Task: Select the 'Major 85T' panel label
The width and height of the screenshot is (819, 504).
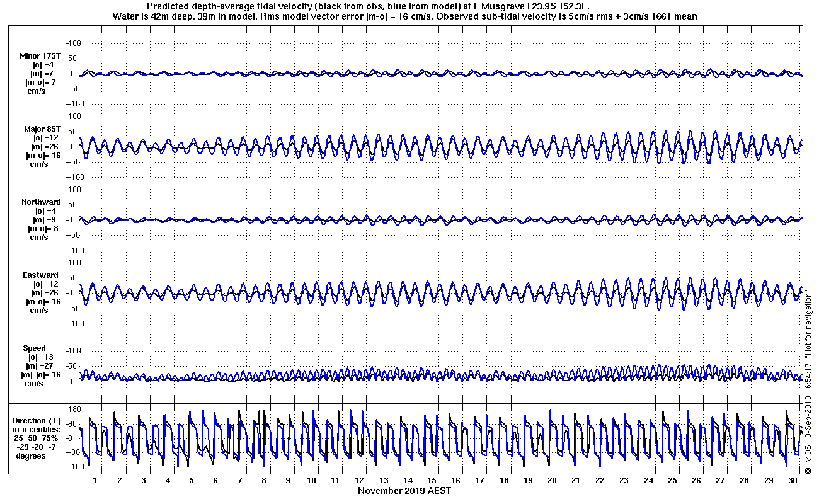Action: click(x=42, y=129)
